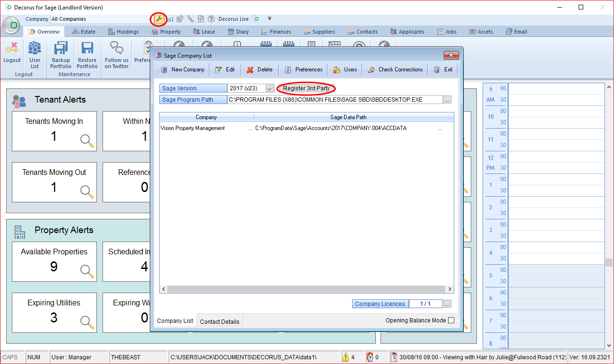
Task: Click the Decorus Live green status icon
Action: (x=256, y=19)
